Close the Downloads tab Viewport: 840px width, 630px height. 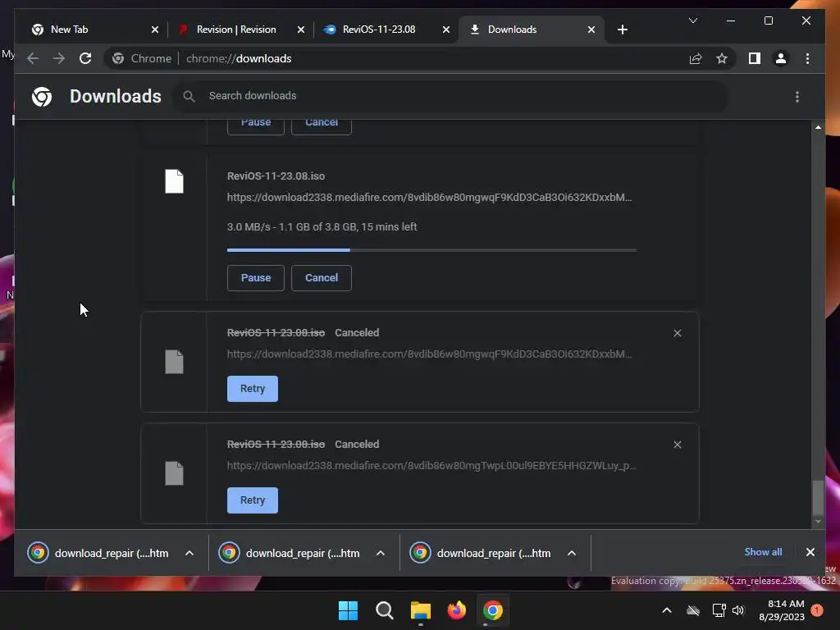pos(591,30)
